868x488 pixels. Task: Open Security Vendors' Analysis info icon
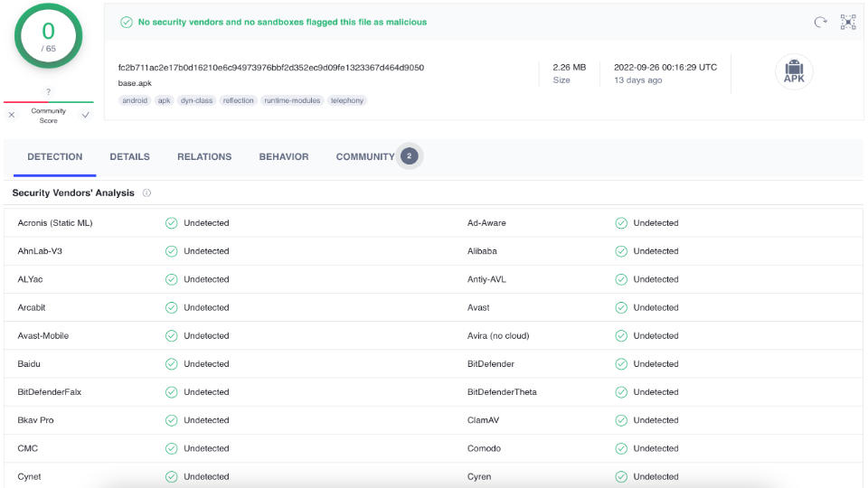pos(146,193)
